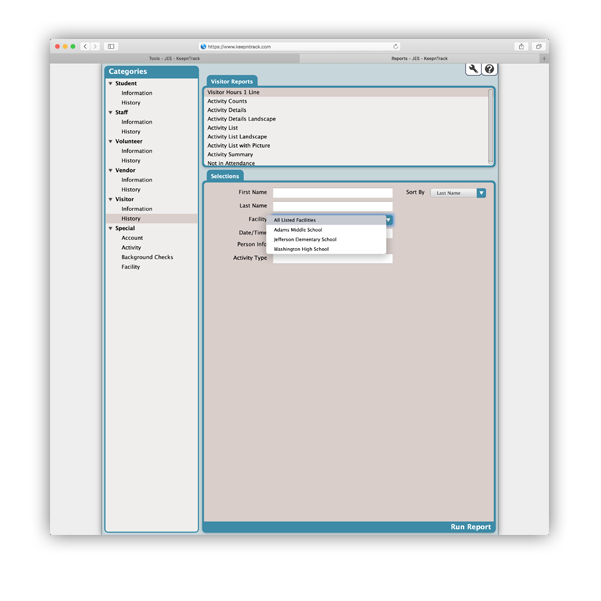Open Facility under Special
Image resolution: width=601 pixels, height=601 pixels.
click(131, 267)
